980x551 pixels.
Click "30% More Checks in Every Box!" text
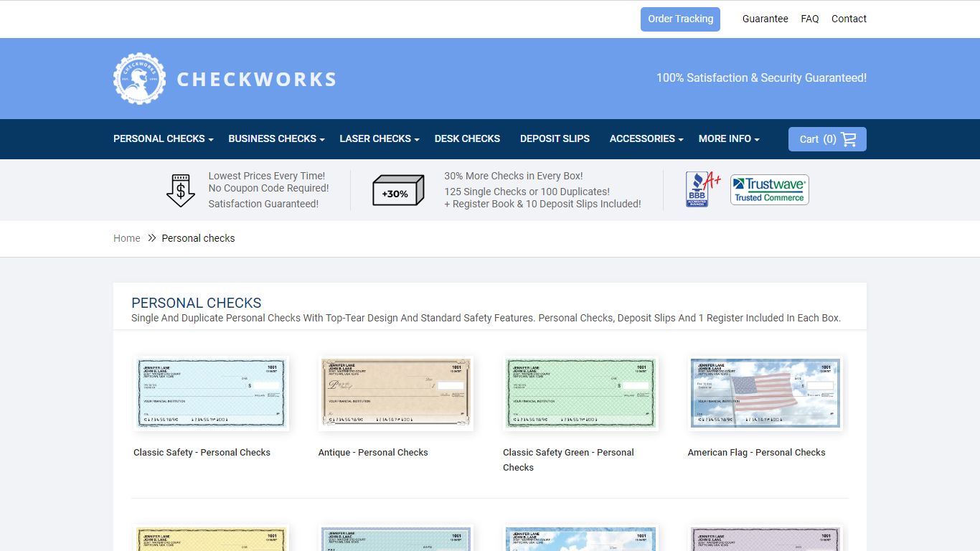click(x=514, y=176)
